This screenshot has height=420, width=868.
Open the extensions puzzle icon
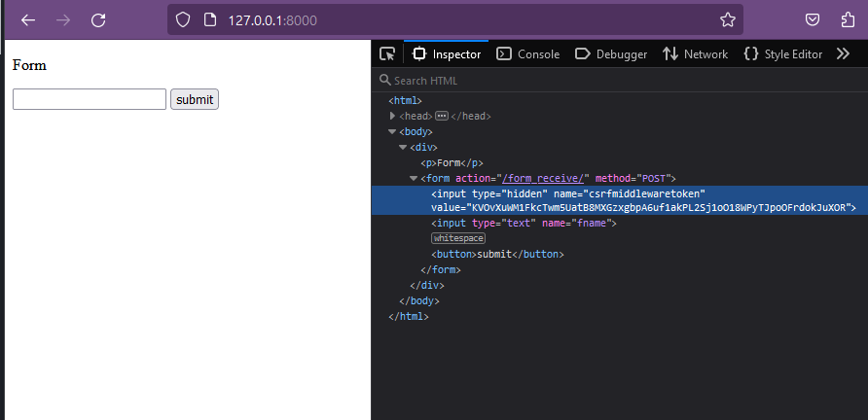[x=847, y=19]
